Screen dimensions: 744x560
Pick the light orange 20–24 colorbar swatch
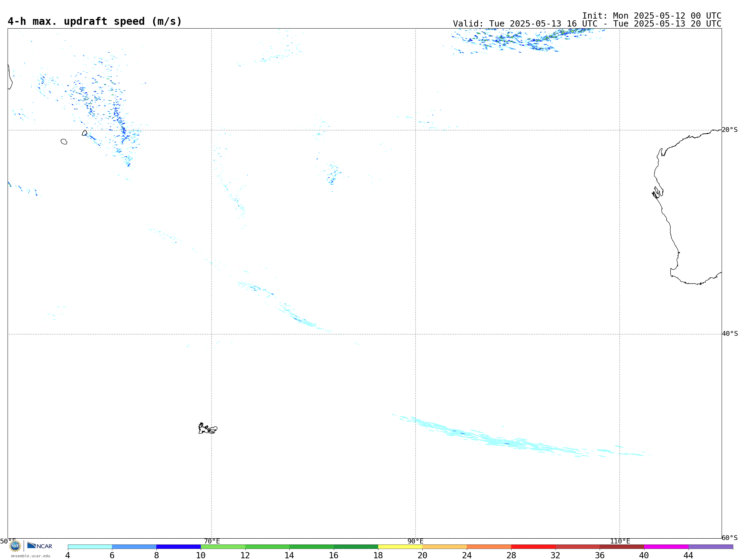tap(445, 547)
